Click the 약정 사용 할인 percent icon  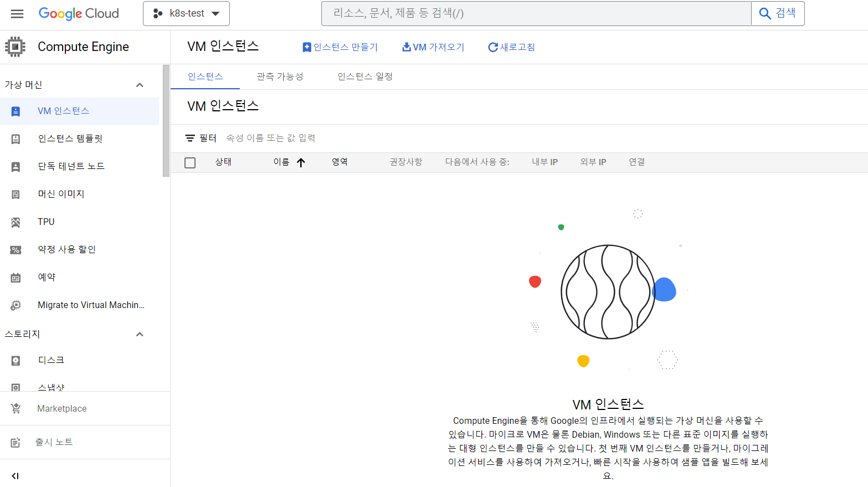[x=16, y=250]
